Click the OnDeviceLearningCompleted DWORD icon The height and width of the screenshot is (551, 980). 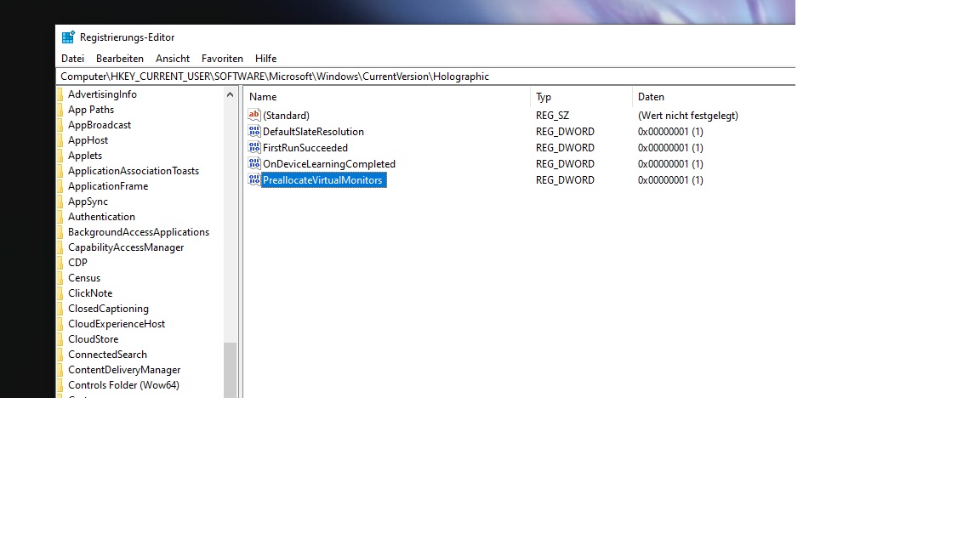pyautogui.click(x=254, y=163)
